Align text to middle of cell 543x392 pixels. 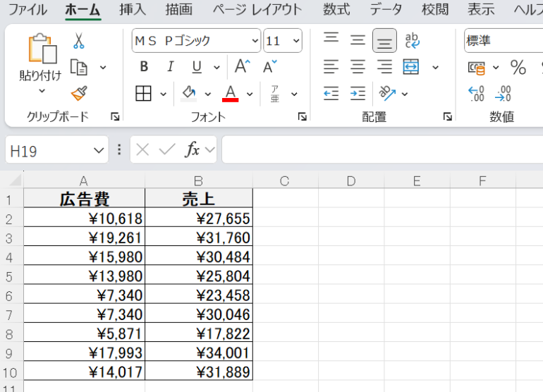[x=358, y=40]
